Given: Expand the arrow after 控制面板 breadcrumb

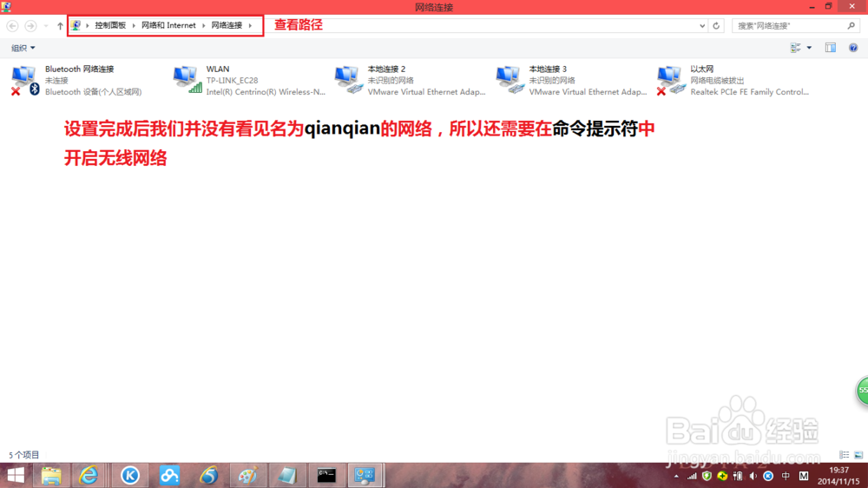Looking at the screenshot, I should coord(134,25).
